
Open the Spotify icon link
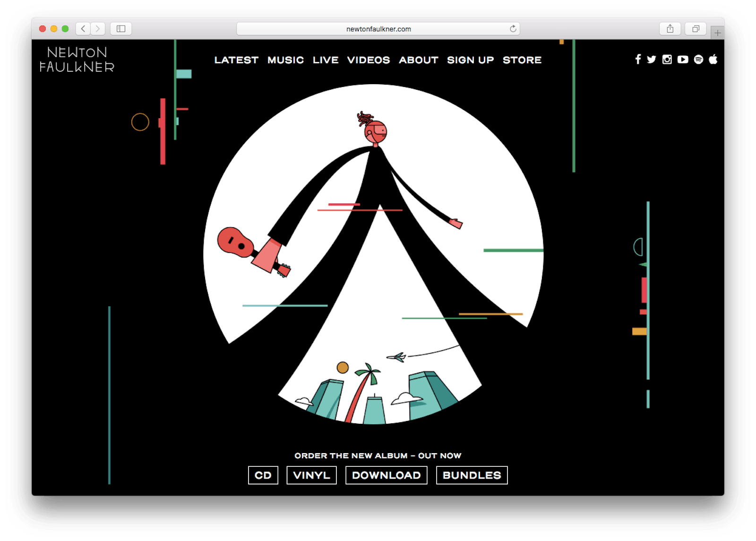click(x=698, y=60)
